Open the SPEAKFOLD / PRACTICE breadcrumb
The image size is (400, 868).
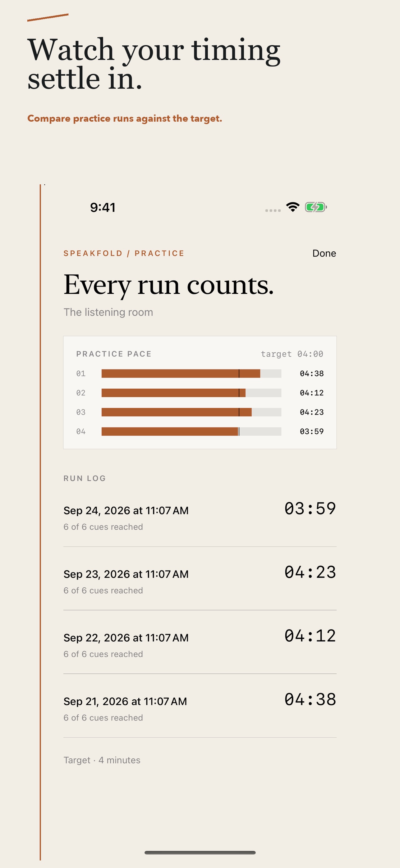click(124, 253)
